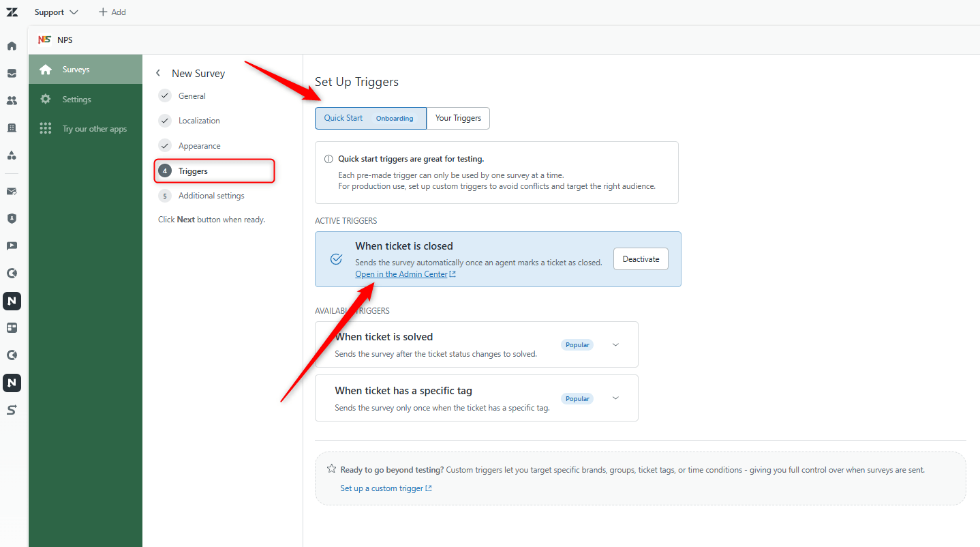980x547 pixels.
Task: Click the Popular badge on the ticket solved trigger
Action: (577, 344)
